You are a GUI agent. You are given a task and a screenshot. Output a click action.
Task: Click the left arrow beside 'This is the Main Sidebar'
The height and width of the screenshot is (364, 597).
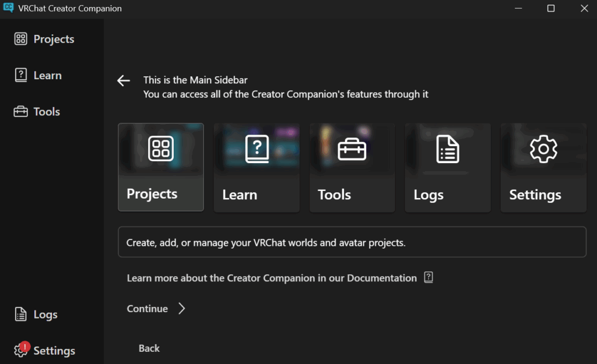tap(123, 81)
